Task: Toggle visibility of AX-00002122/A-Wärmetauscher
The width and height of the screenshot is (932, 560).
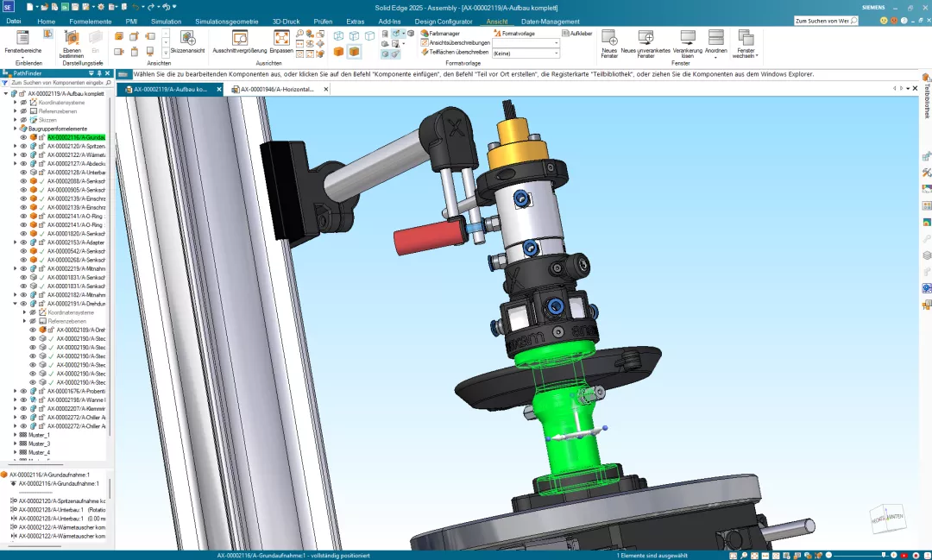Action: point(24,154)
